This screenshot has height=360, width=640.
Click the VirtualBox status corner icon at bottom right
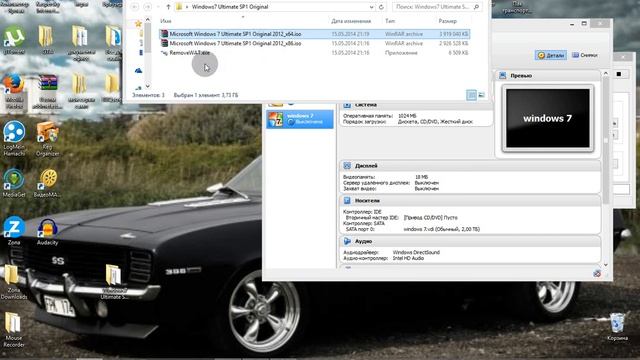pyautogui.click(x=597, y=273)
